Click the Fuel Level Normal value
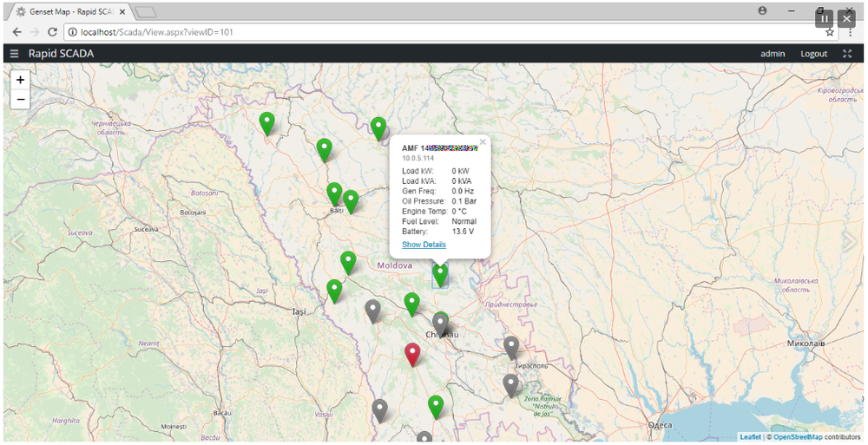868x445 pixels. [x=464, y=221]
